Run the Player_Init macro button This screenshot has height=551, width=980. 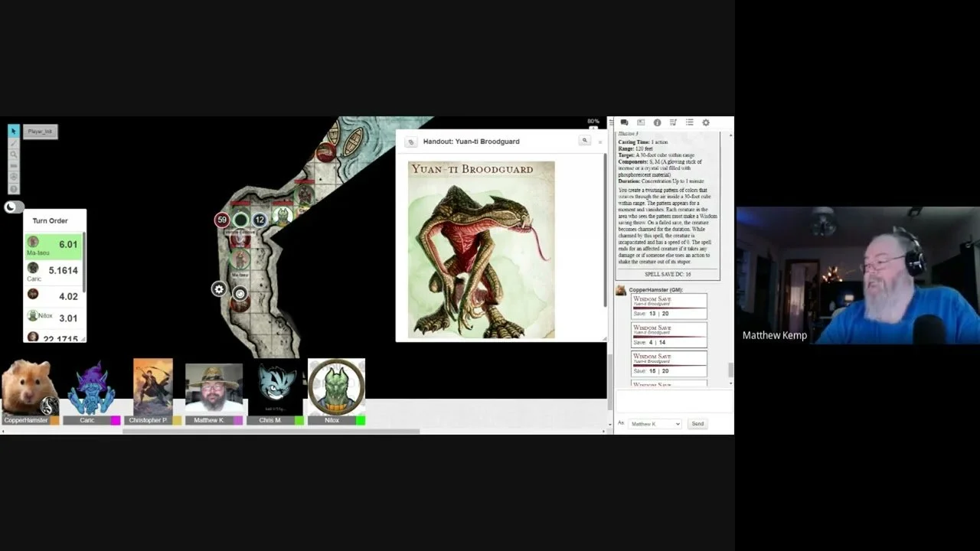point(40,132)
